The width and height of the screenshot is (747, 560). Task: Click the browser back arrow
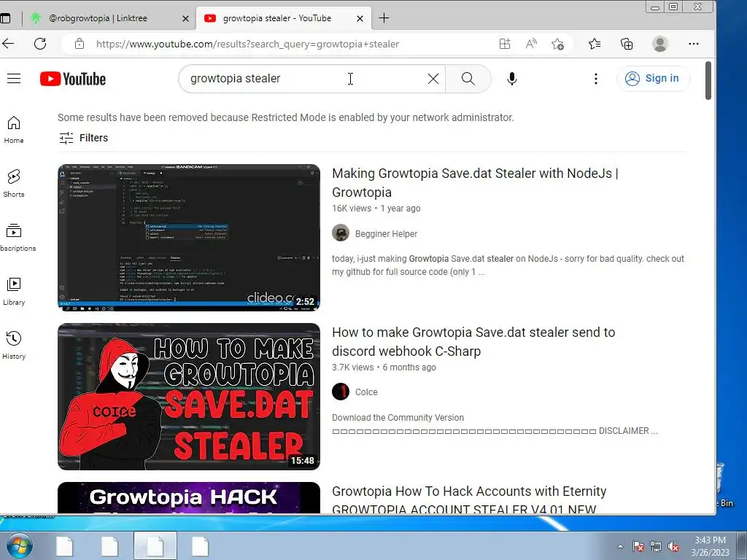(x=8, y=44)
